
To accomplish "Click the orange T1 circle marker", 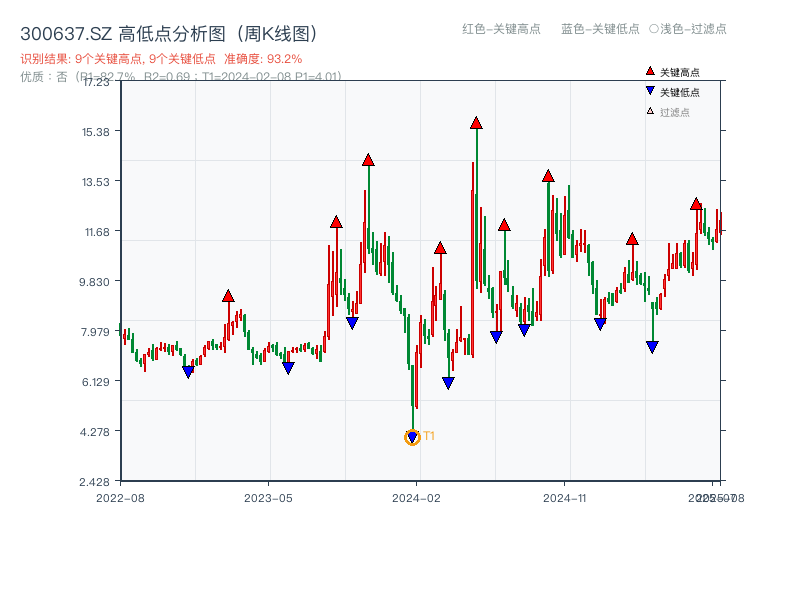I will point(411,436).
